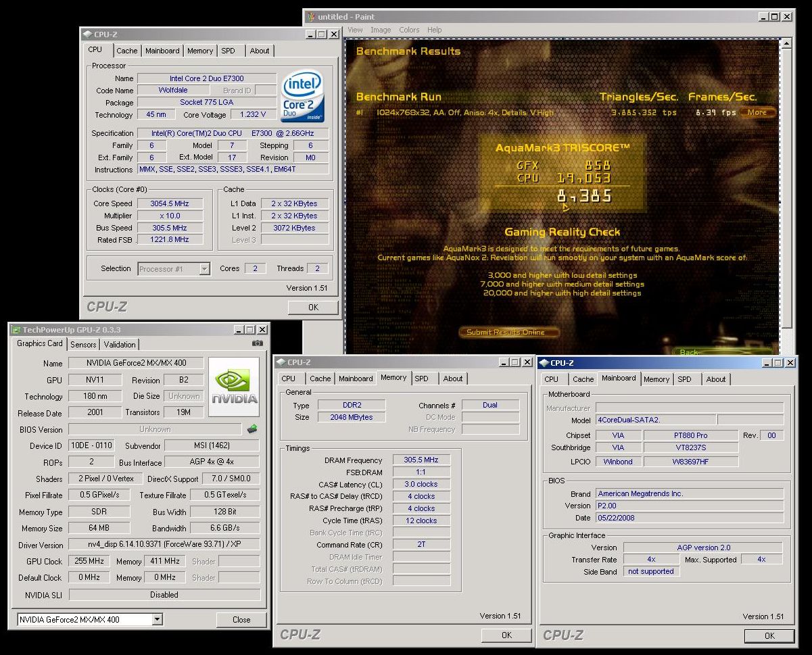Click the GPU-Z Device ID field

point(90,445)
